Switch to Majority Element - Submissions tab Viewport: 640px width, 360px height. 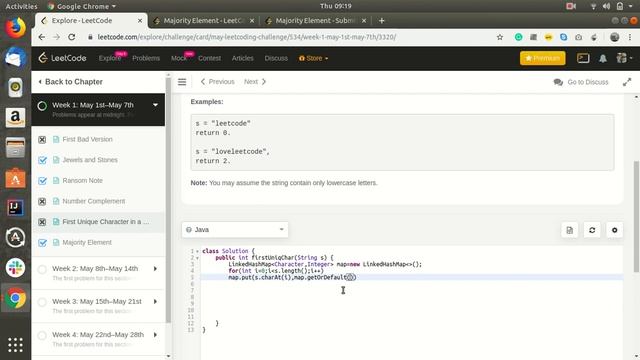[316, 20]
